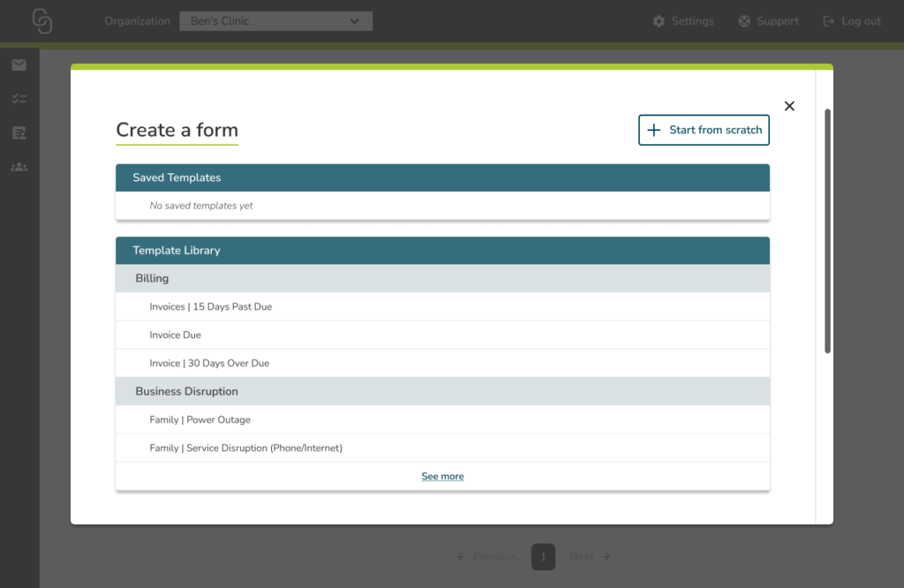Click the Start from scratch button
The height and width of the screenshot is (588, 904).
click(x=704, y=130)
